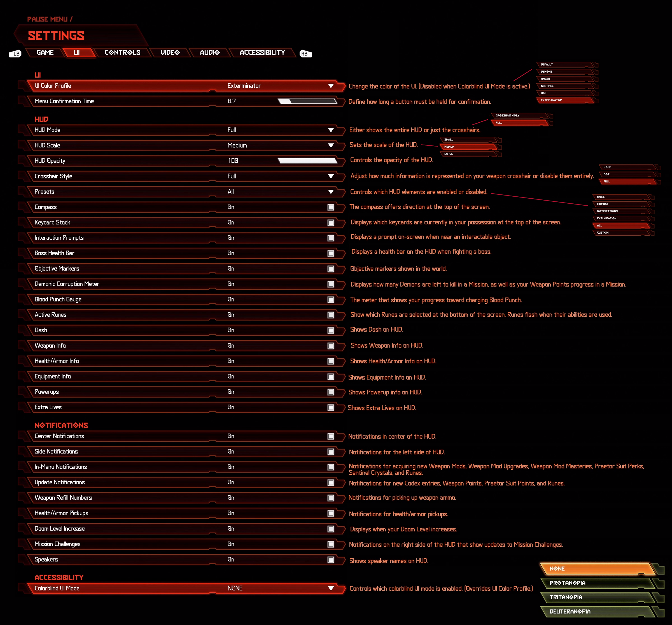Toggle the Health/Armor Info checkbox

click(x=331, y=361)
